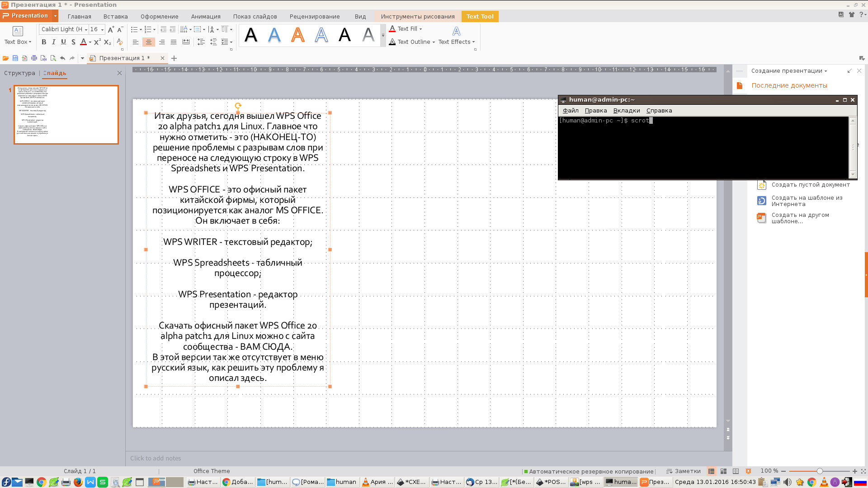Open print preview icon
868x488 pixels.
click(53, 58)
